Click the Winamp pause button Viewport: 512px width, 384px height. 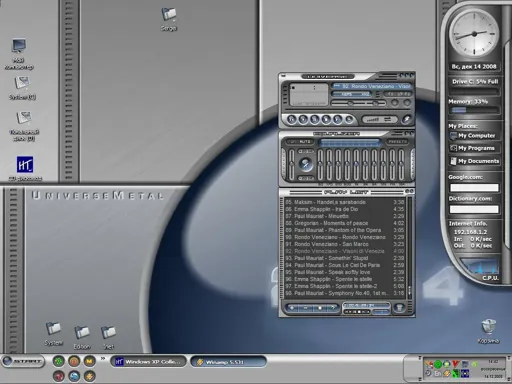(x=314, y=119)
